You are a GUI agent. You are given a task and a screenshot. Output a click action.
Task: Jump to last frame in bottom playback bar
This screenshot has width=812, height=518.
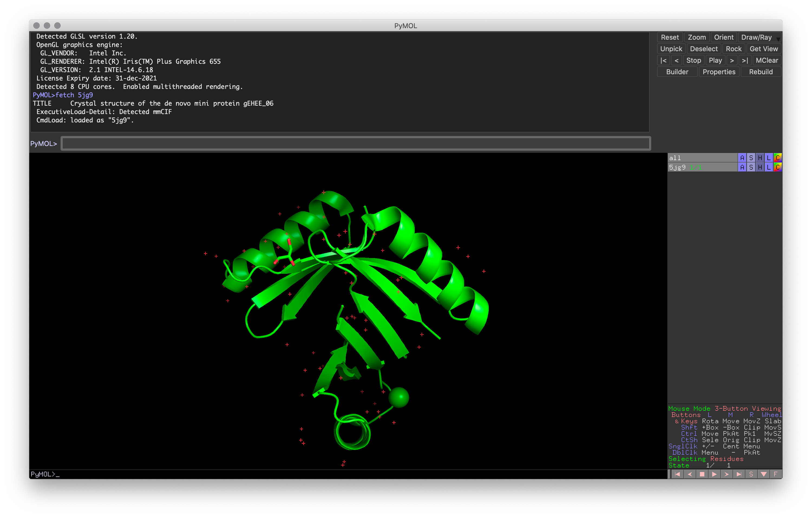pos(739,474)
